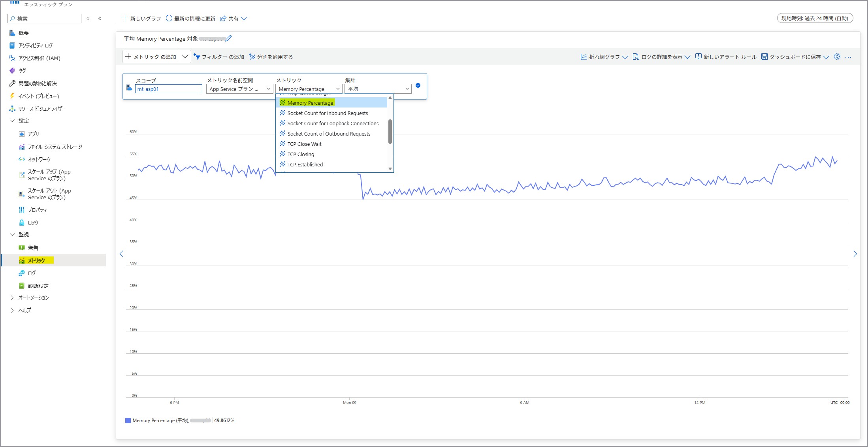Click the スコープ mt-asp01 input field
This screenshot has height=447, width=868.
[x=168, y=89]
